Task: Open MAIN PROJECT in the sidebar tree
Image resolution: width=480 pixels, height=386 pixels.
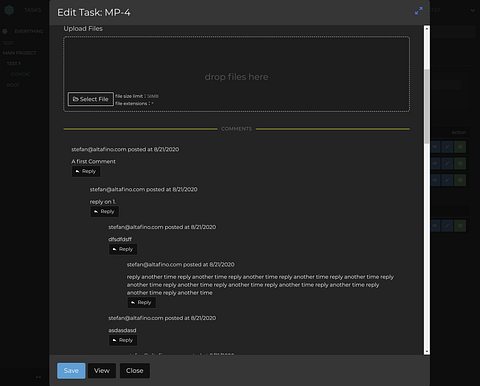Action: (x=19, y=53)
